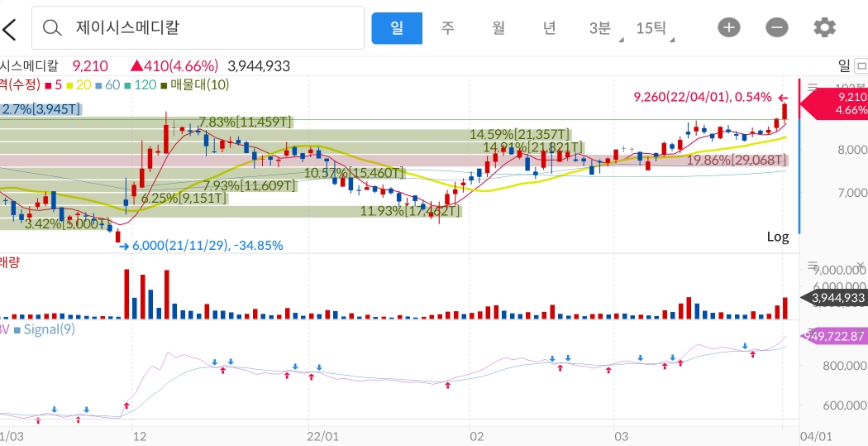This screenshot has height=446, width=868.
Task: Click the 7.93%[11,609T] volume profile label
Action: coord(249,185)
